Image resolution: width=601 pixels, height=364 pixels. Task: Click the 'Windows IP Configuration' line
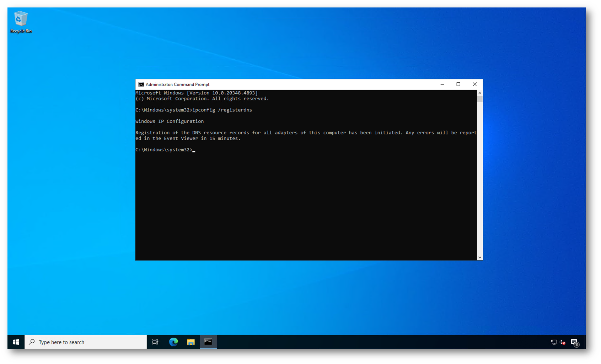pos(170,121)
